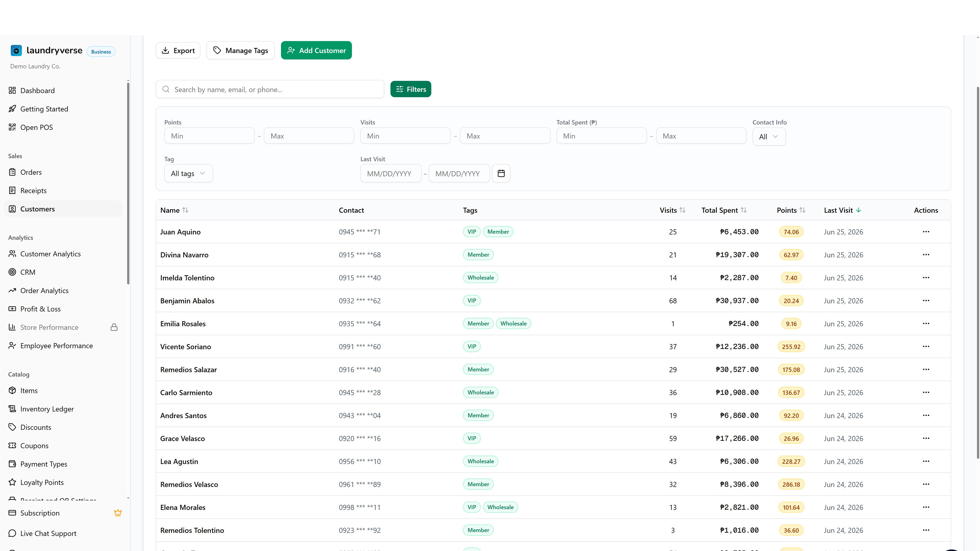Sort by Points column arrows
Screen dimensions: 980x551
[802, 210]
